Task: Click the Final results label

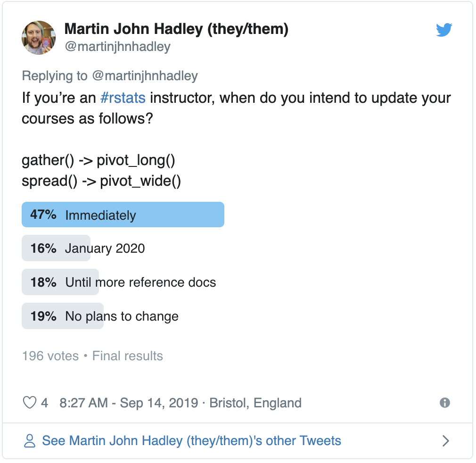Action: (x=128, y=356)
